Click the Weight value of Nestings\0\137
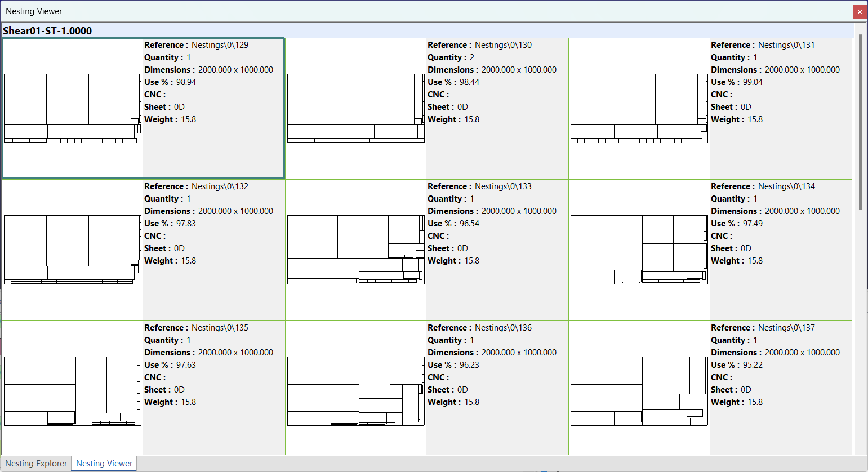 (755, 402)
